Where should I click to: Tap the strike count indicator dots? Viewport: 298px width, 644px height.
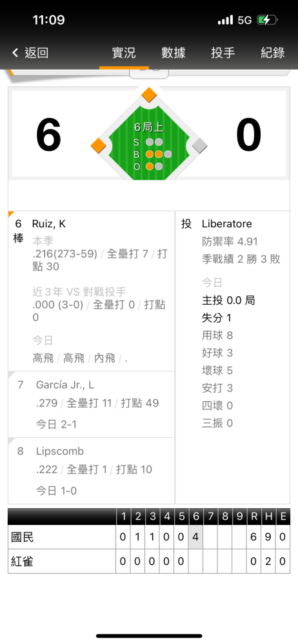click(154, 142)
